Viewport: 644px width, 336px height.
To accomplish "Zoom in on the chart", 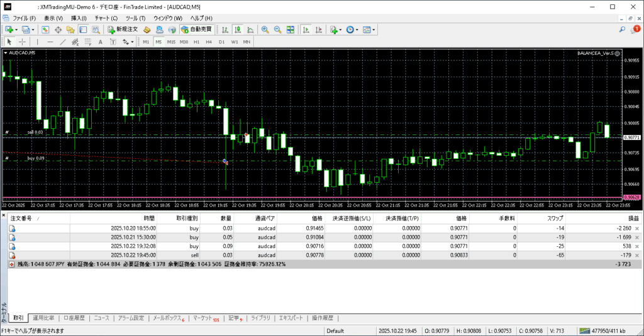I will [265, 30].
